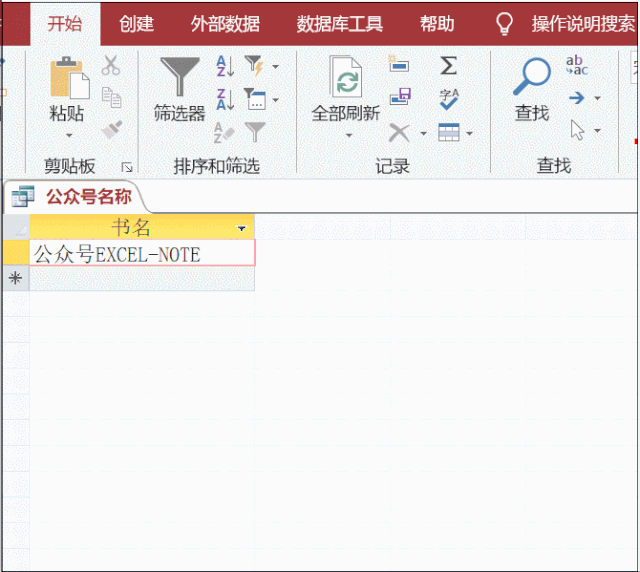Click the Save record icon
Image resolution: width=640 pixels, height=572 pixels.
400,96
